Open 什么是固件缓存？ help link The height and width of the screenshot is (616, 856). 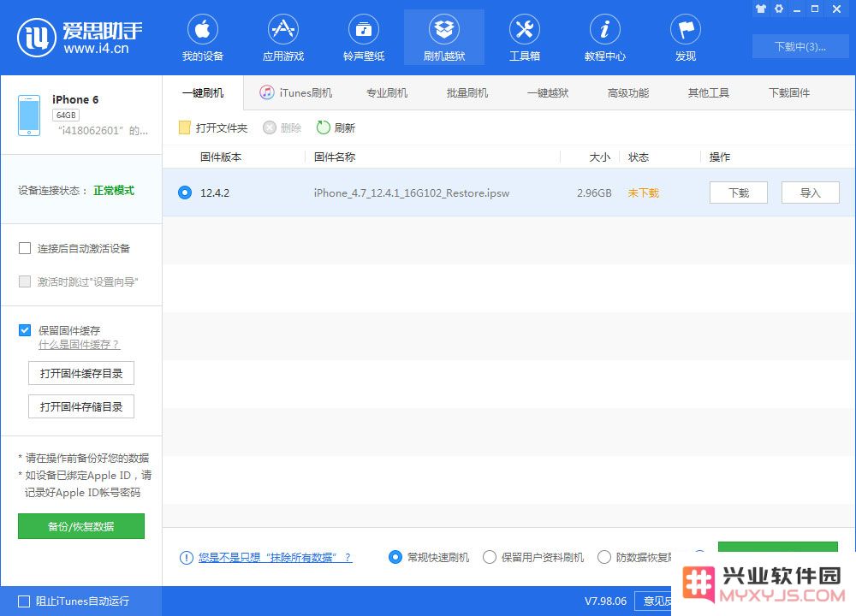pos(79,345)
